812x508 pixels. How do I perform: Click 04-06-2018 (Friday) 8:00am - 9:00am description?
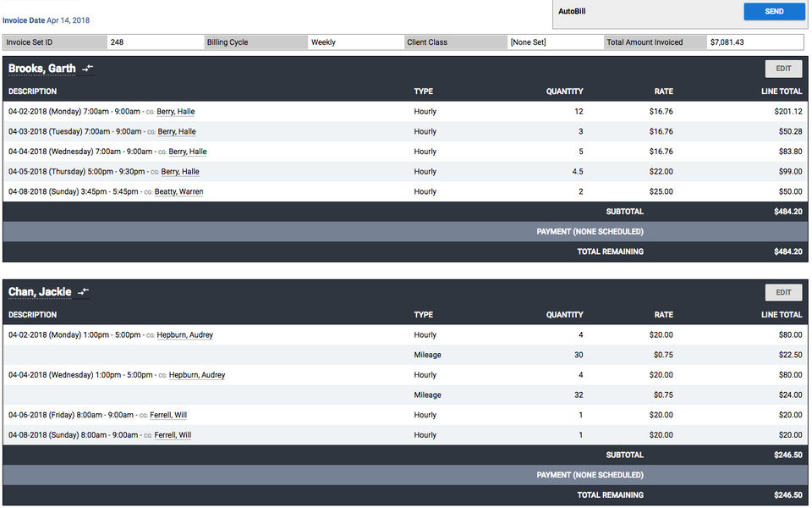(71, 415)
